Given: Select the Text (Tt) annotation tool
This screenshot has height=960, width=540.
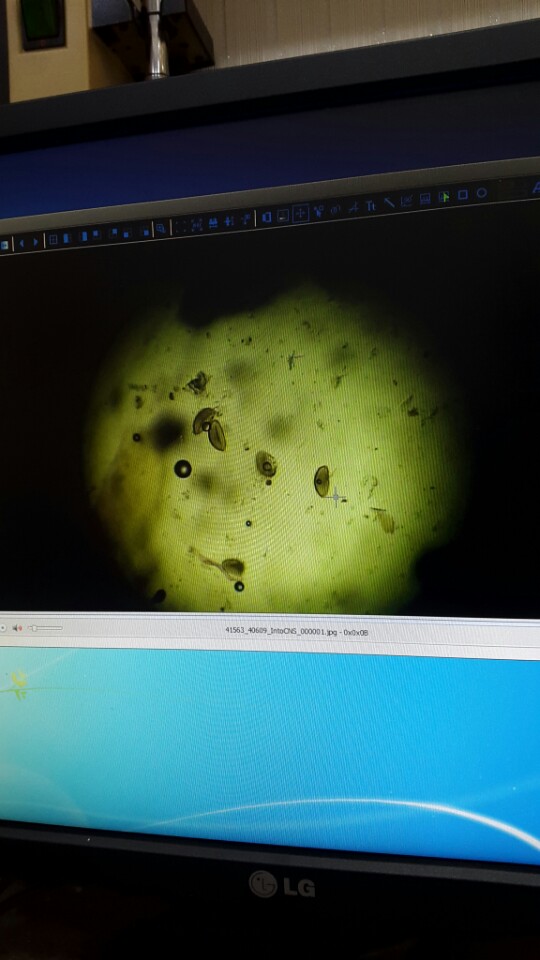Looking at the screenshot, I should click(371, 206).
